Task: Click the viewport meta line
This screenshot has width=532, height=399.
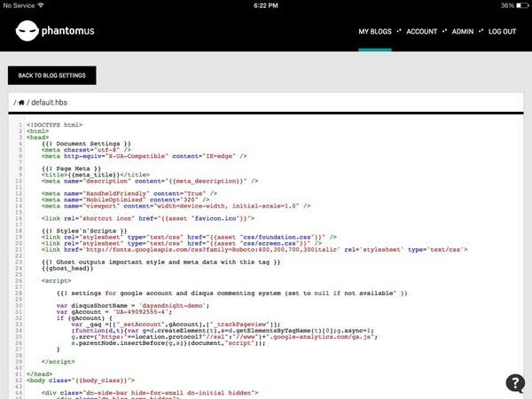Action: (x=176, y=206)
